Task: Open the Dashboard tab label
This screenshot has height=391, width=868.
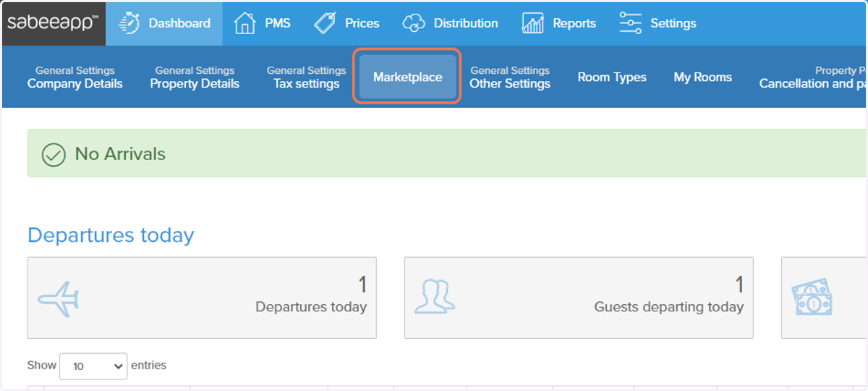Action: pos(179,23)
